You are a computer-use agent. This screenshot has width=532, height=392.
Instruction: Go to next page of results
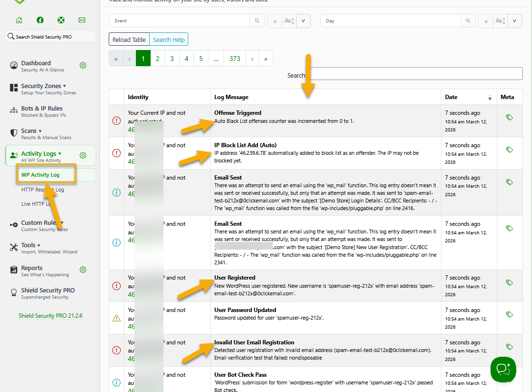click(252, 59)
